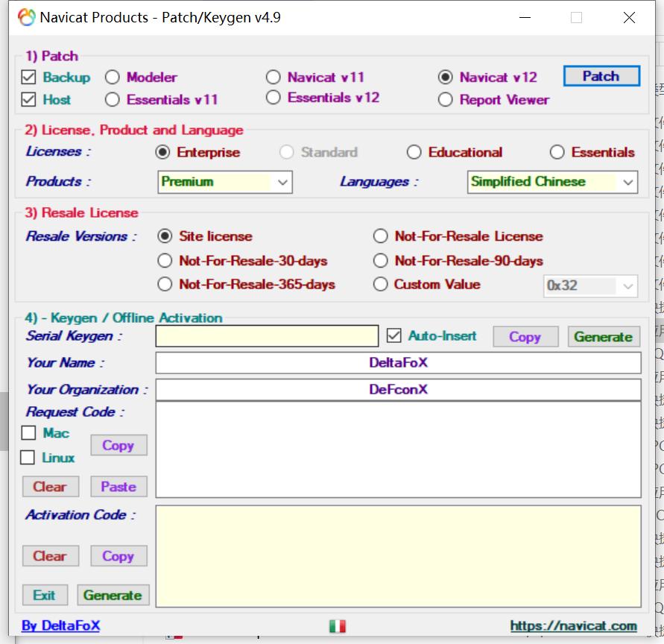Click the Italian flag icon at the bottom
Image resolution: width=664 pixels, height=644 pixels.
click(337, 626)
